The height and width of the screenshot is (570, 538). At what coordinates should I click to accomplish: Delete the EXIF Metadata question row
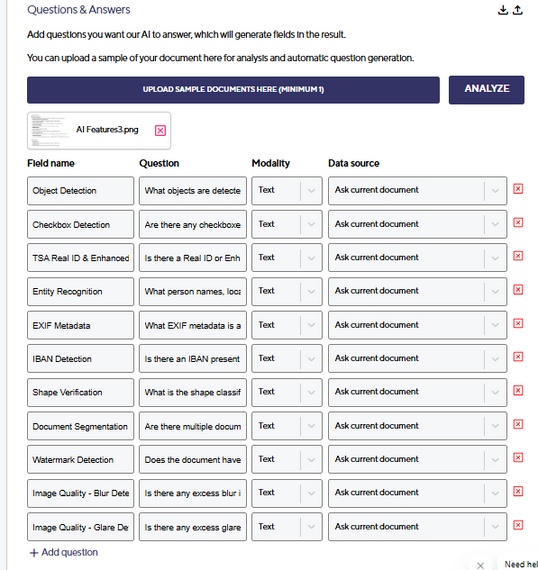[x=518, y=323]
